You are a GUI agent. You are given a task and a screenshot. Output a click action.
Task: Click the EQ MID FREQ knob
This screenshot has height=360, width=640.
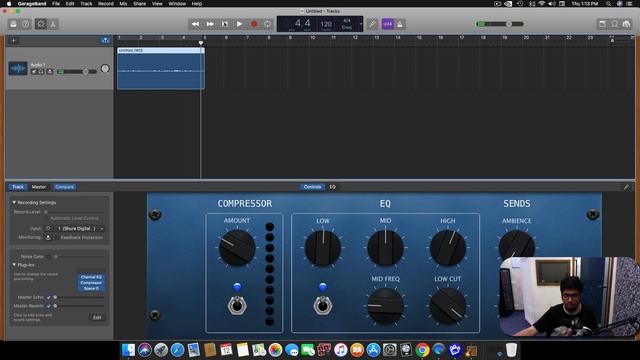(x=385, y=306)
